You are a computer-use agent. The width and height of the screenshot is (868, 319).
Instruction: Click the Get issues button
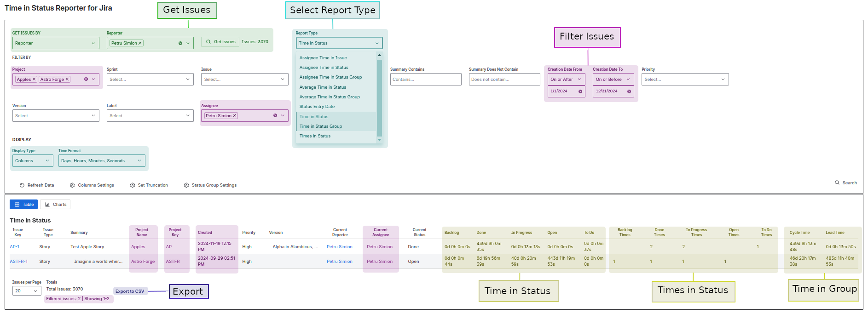(x=220, y=42)
